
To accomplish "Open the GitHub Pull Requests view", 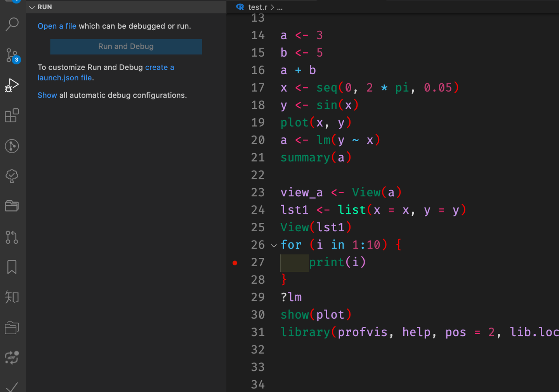I will pos(12,237).
